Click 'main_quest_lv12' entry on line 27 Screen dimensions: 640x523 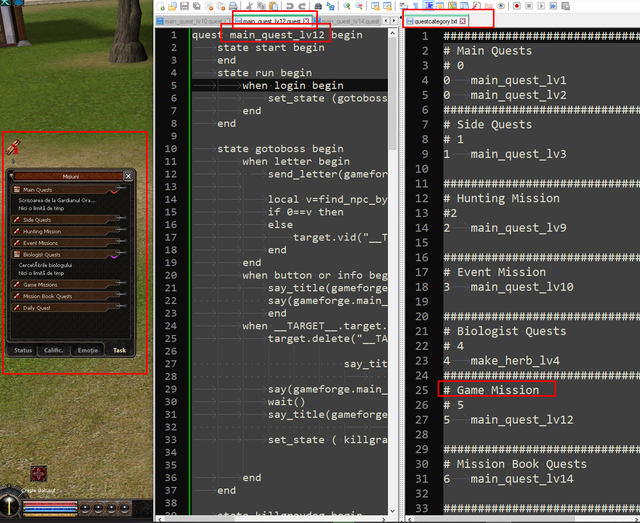pyautogui.click(x=522, y=420)
